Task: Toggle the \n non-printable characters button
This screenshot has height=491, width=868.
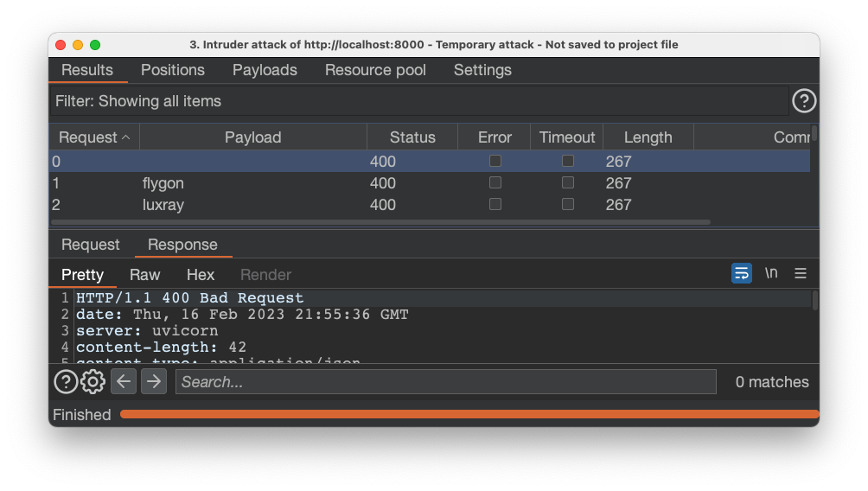Action: point(771,273)
